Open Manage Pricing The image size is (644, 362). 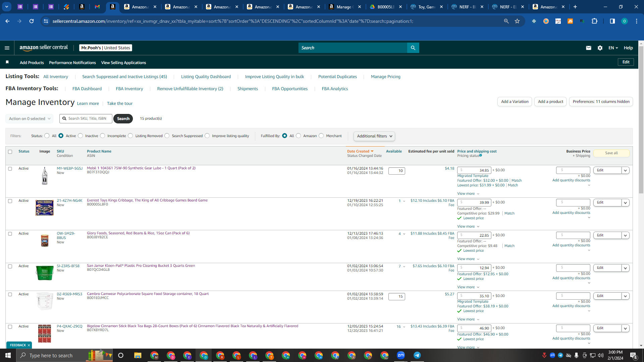pos(386,76)
